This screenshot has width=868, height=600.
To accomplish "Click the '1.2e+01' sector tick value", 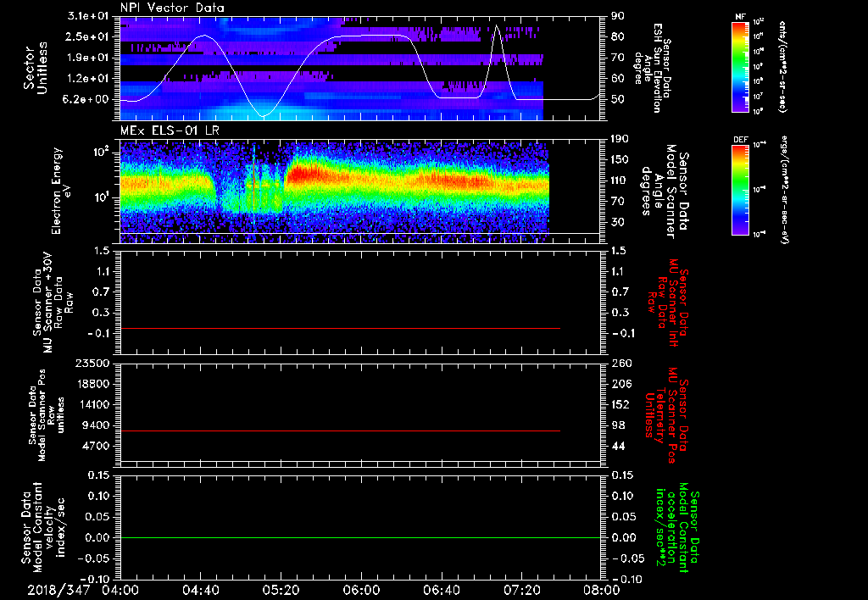I will [87, 79].
